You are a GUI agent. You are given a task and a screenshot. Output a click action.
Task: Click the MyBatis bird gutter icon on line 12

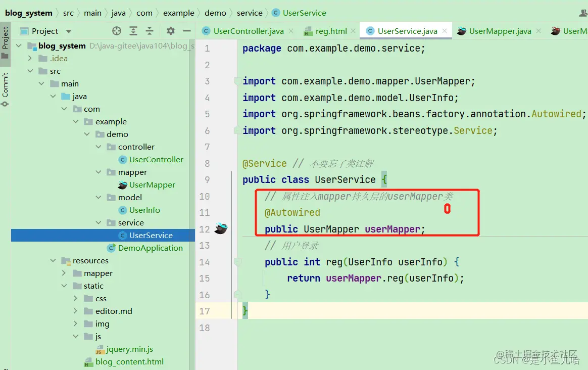(x=220, y=228)
